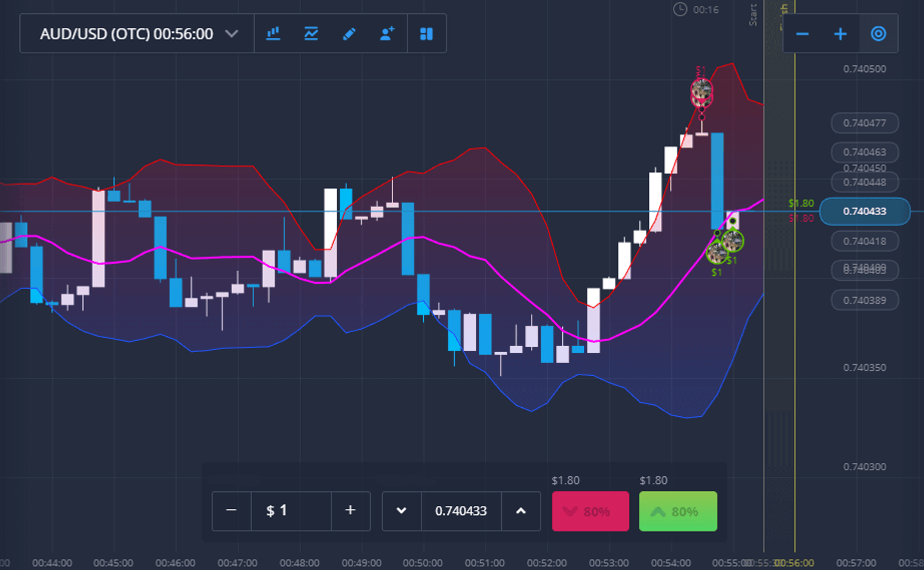Center chart with target icon

[878, 34]
